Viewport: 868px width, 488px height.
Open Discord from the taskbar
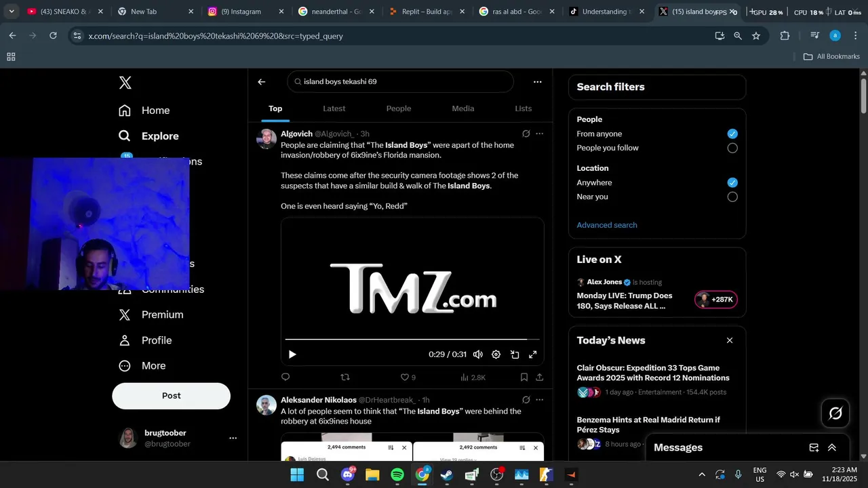pyautogui.click(x=349, y=474)
